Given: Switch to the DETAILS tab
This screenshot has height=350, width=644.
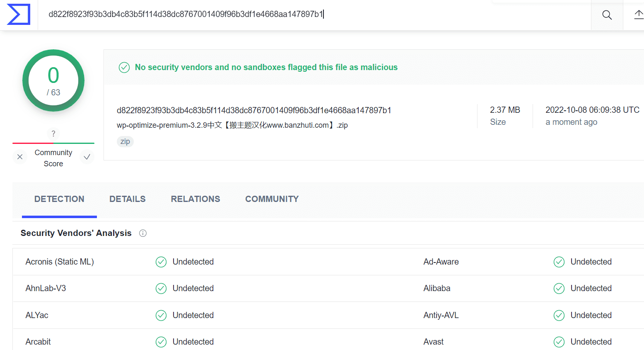Looking at the screenshot, I should [128, 199].
